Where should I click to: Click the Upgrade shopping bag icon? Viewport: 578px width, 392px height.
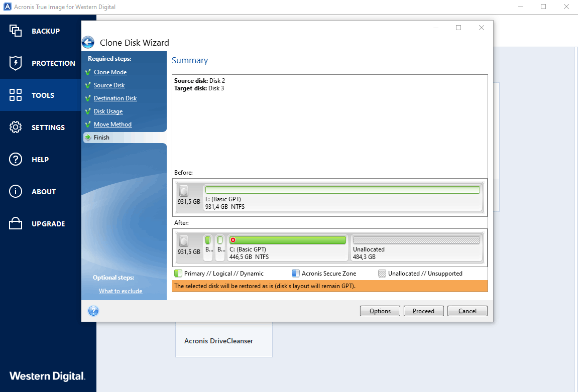16,223
